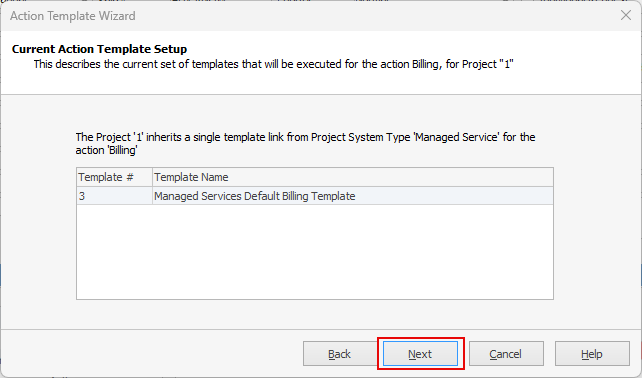Select Managed Services Default Billing Template row

(x=314, y=196)
